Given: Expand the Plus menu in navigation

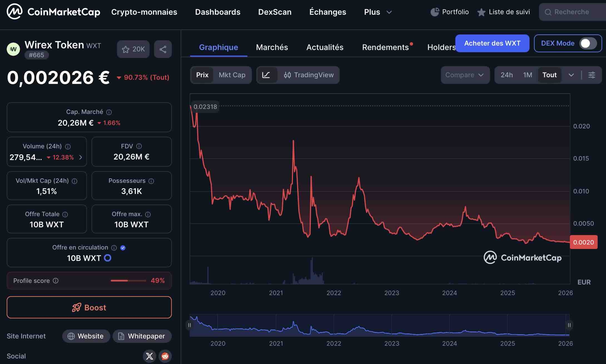Looking at the screenshot, I should click(377, 12).
